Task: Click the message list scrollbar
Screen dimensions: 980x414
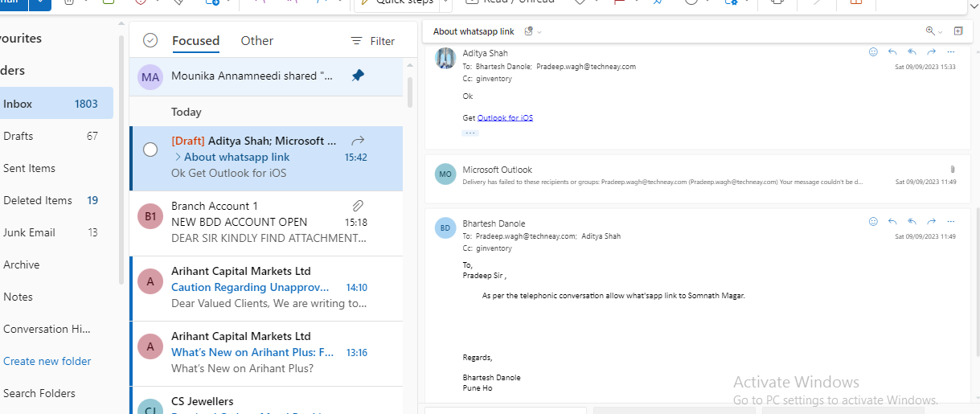Action: (410, 92)
